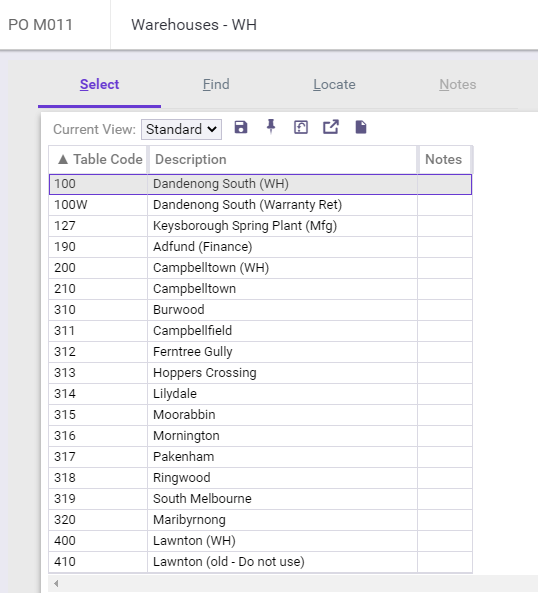Select the Lawnton (WH) warehouse row
The image size is (538, 593).
(260, 540)
